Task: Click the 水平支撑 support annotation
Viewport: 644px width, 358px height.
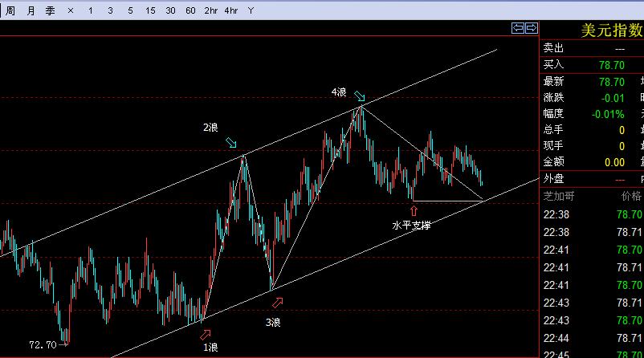Action: (x=411, y=226)
